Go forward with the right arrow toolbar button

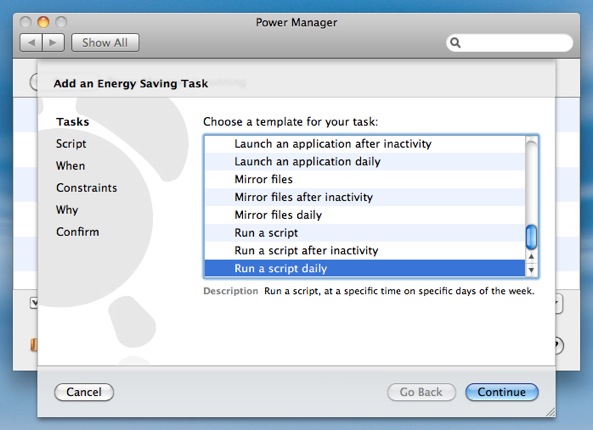coord(53,43)
